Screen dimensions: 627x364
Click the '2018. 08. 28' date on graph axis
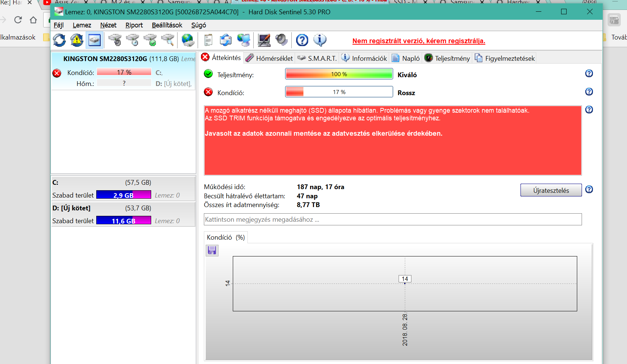pyautogui.click(x=405, y=330)
